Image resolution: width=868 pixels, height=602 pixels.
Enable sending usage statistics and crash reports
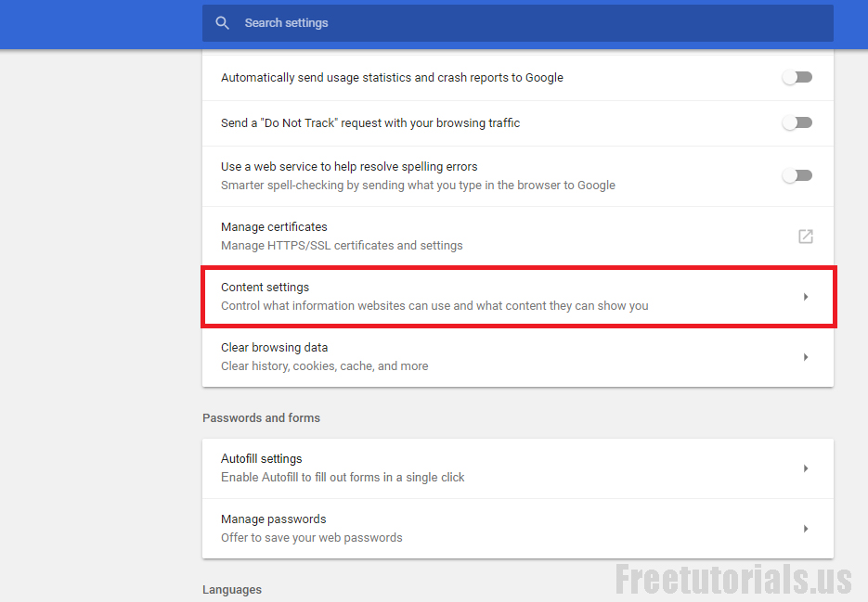tap(797, 78)
